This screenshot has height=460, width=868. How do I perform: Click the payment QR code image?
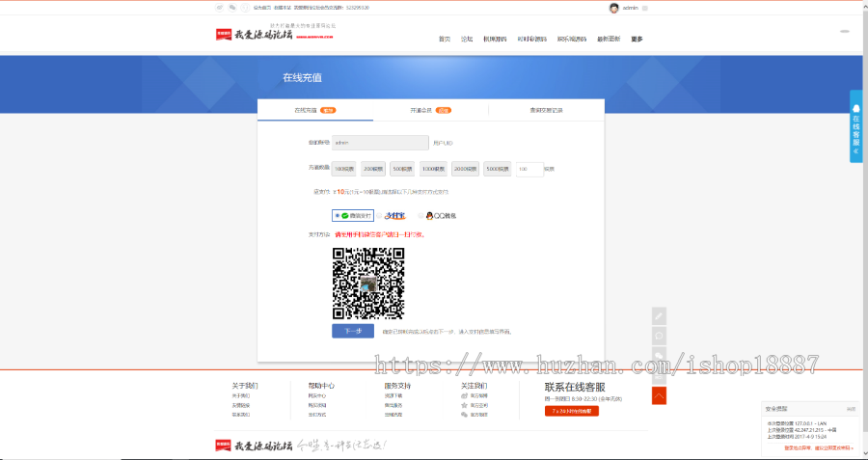(368, 284)
